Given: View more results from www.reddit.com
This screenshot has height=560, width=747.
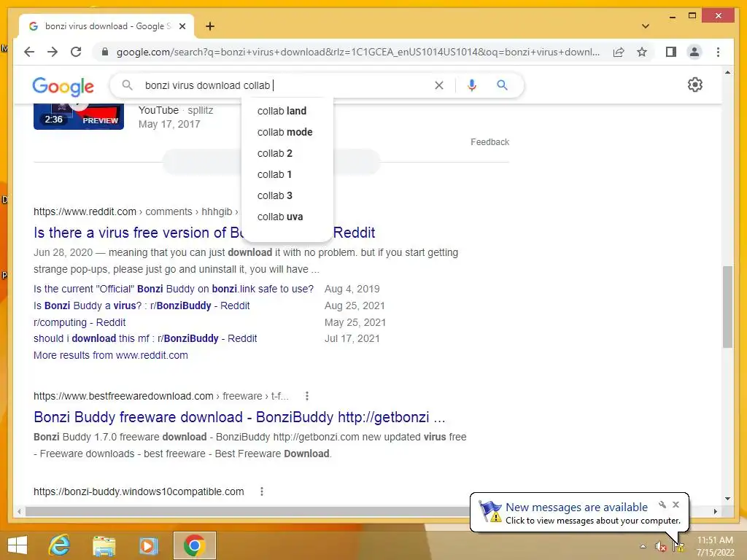Looking at the screenshot, I should coord(111,355).
